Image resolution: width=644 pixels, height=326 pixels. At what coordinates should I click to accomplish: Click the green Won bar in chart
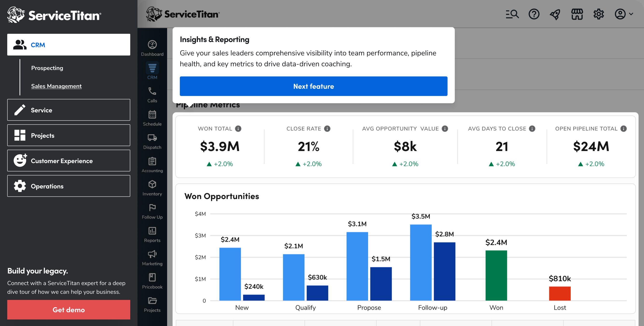(496, 276)
